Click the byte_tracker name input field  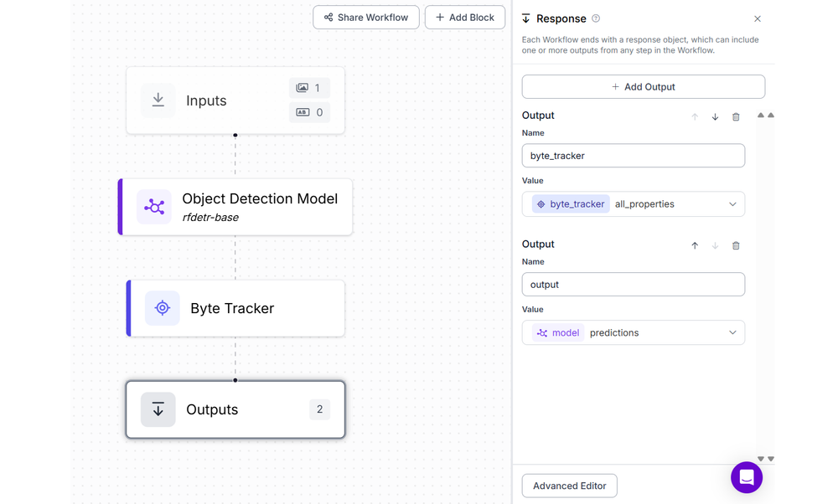click(x=634, y=156)
